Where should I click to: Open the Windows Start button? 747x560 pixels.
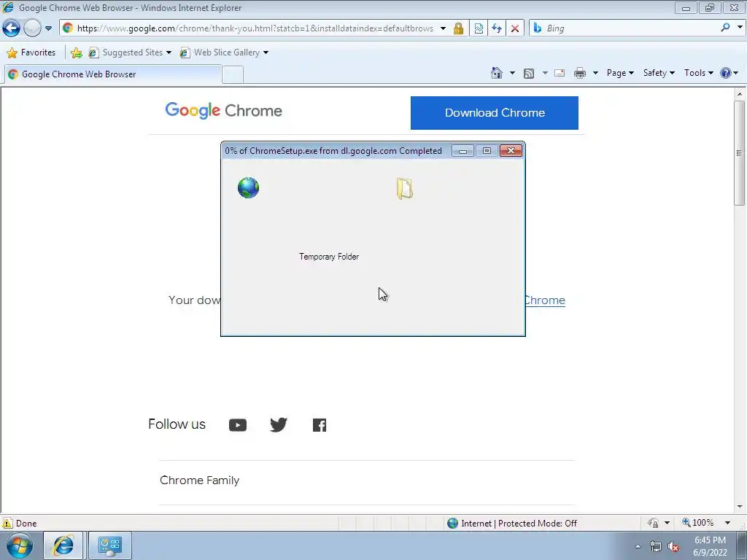coord(20,545)
